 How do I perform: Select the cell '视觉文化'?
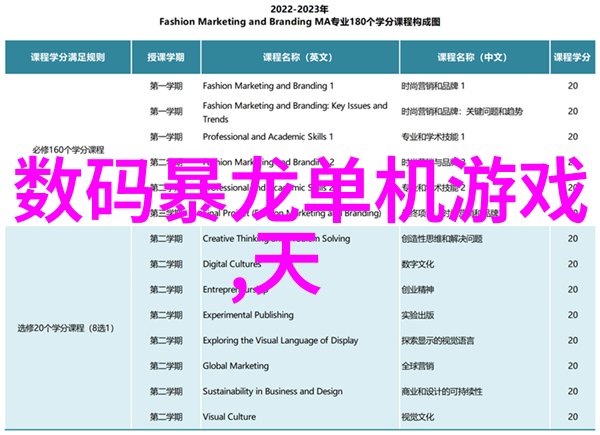417,417
